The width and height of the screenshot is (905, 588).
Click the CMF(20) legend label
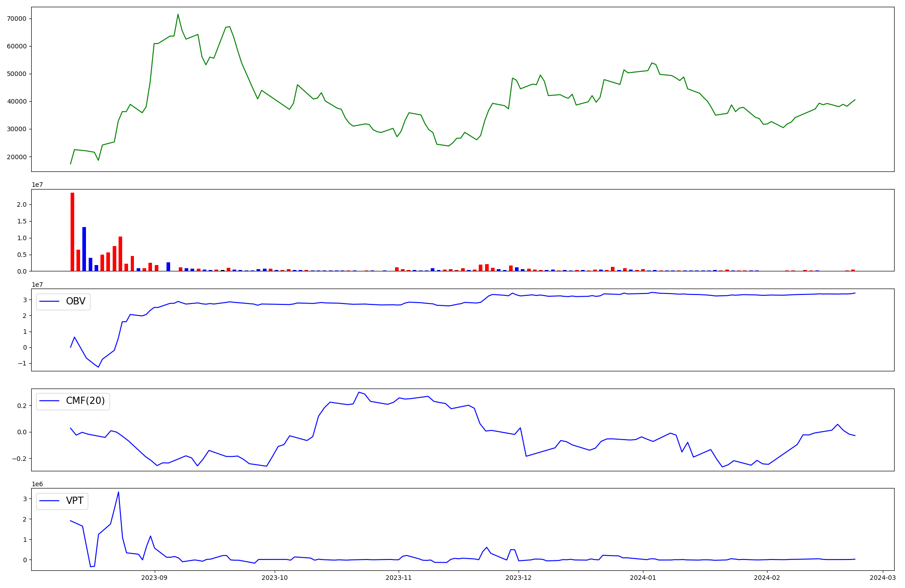click(85, 401)
